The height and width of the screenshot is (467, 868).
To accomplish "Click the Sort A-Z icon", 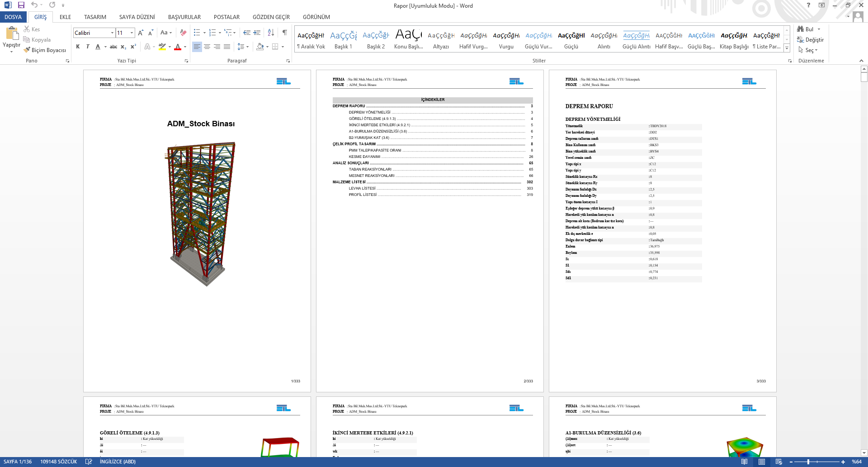I will (271, 33).
